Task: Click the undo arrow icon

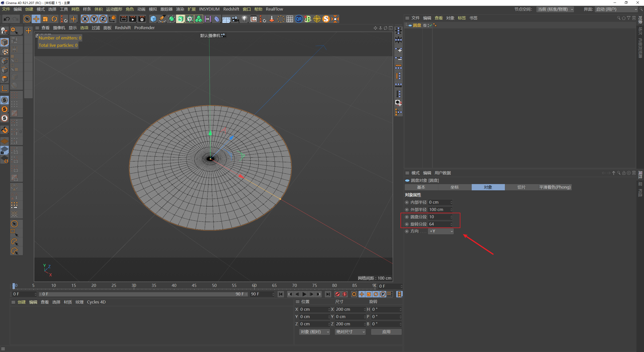Action: tap(7, 19)
